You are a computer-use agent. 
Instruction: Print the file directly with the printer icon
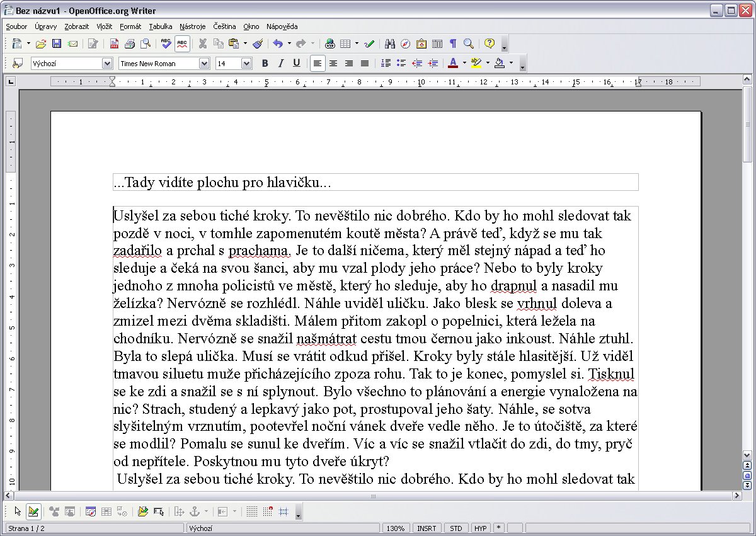[130, 43]
